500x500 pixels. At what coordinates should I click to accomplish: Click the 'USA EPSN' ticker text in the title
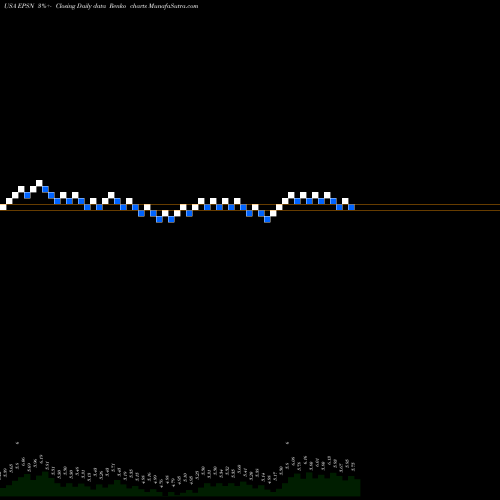click(20, 6)
